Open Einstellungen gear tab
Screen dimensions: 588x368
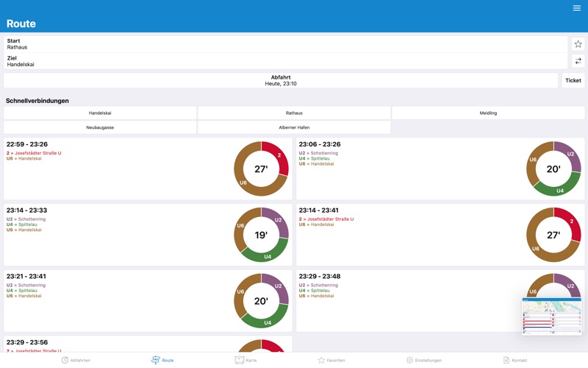(424, 360)
